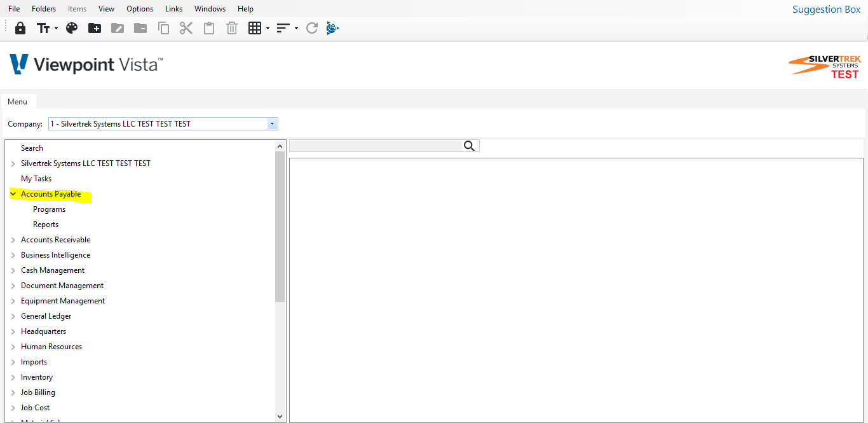Select Accounts Payable tree item

(51, 194)
